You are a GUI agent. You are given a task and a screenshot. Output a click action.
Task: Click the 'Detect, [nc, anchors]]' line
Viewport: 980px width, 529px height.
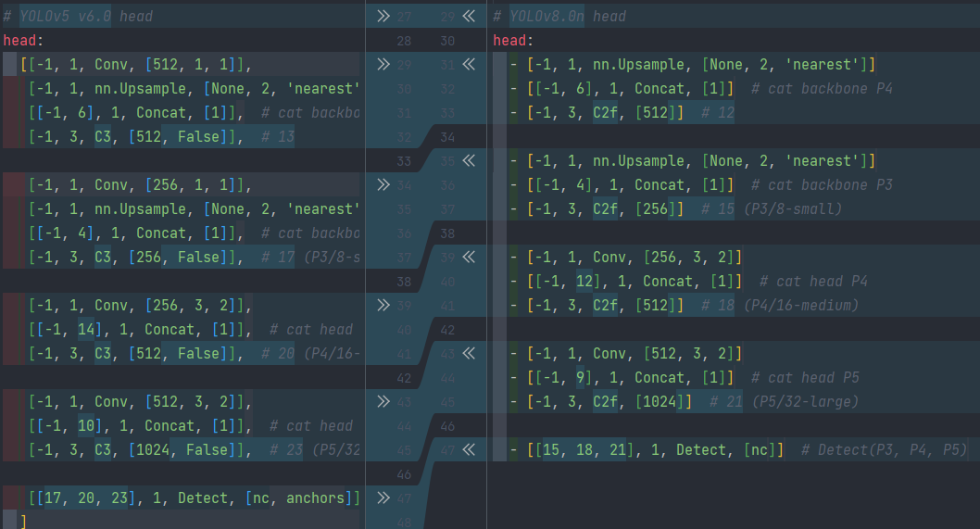(194, 498)
